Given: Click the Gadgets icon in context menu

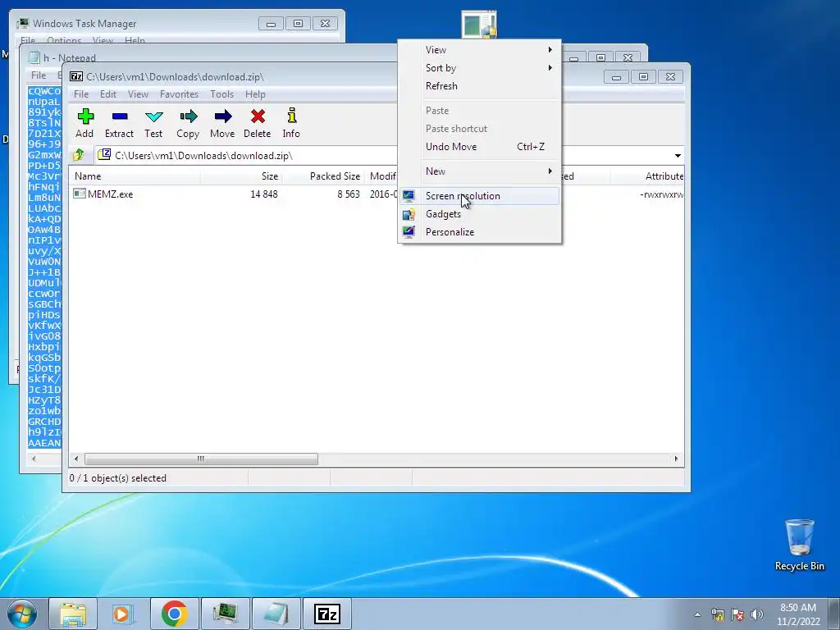Looking at the screenshot, I should coord(409,214).
